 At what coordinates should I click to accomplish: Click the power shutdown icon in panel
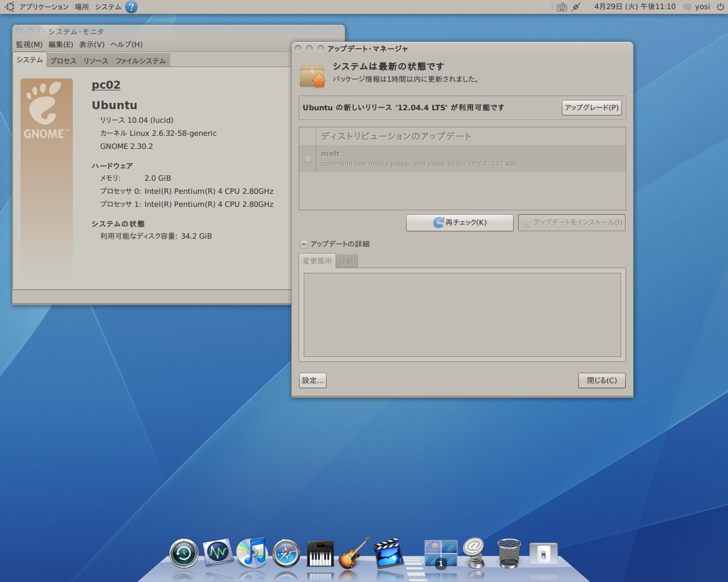[721, 7]
